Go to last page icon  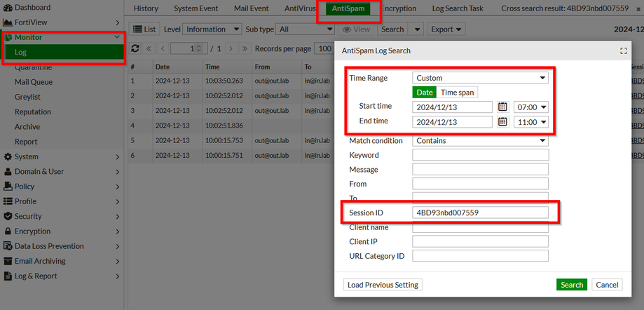(x=245, y=48)
